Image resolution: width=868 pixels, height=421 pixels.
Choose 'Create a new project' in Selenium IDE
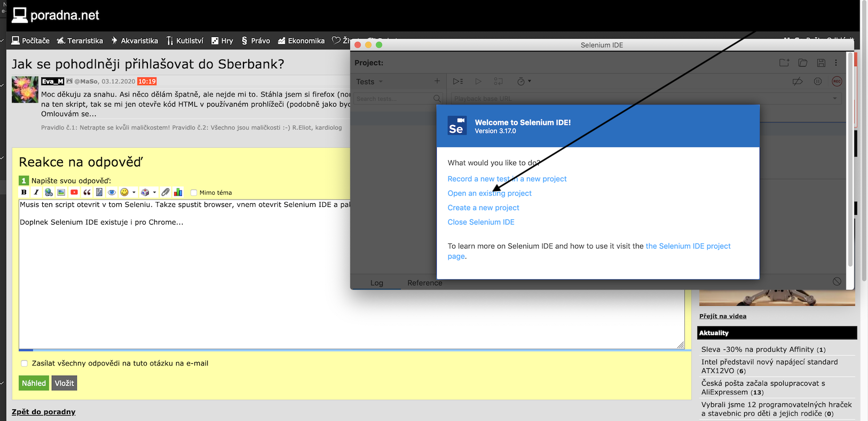[x=483, y=208]
